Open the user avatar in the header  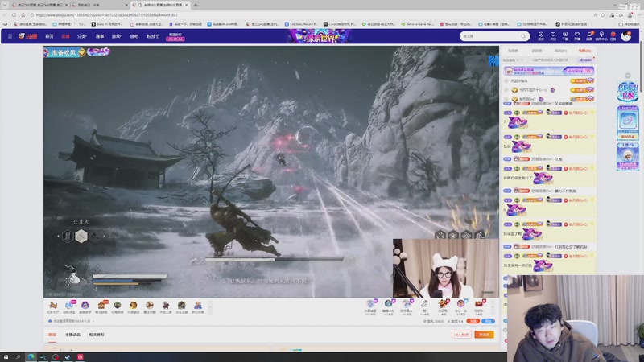[x=626, y=36]
